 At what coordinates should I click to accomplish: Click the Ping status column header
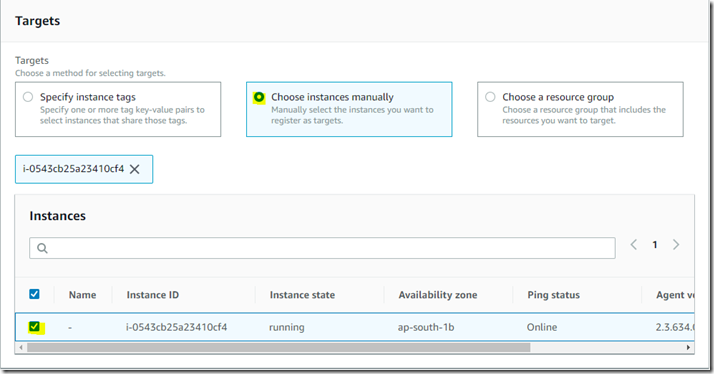[x=553, y=295]
